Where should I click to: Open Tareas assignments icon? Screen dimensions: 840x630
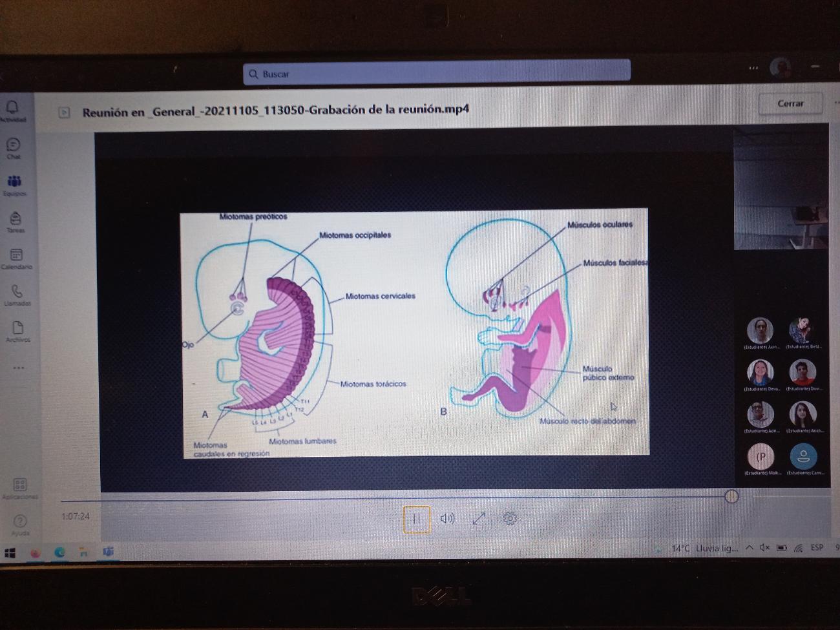[x=16, y=219]
